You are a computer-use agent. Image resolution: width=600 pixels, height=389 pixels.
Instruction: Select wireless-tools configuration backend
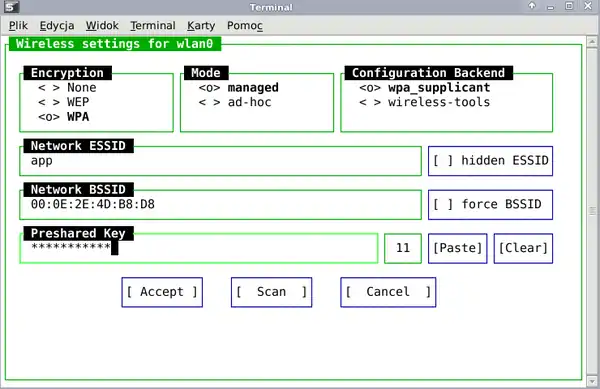tap(424, 102)
